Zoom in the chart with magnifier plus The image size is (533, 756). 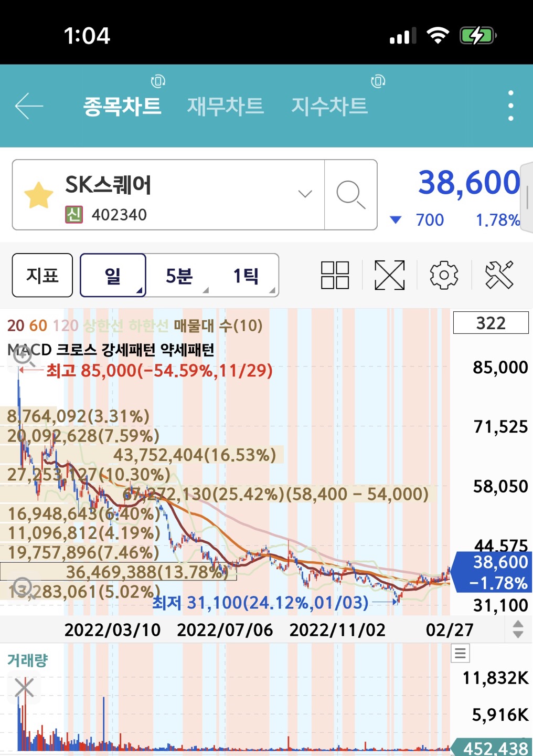click(x=24, y=356)
